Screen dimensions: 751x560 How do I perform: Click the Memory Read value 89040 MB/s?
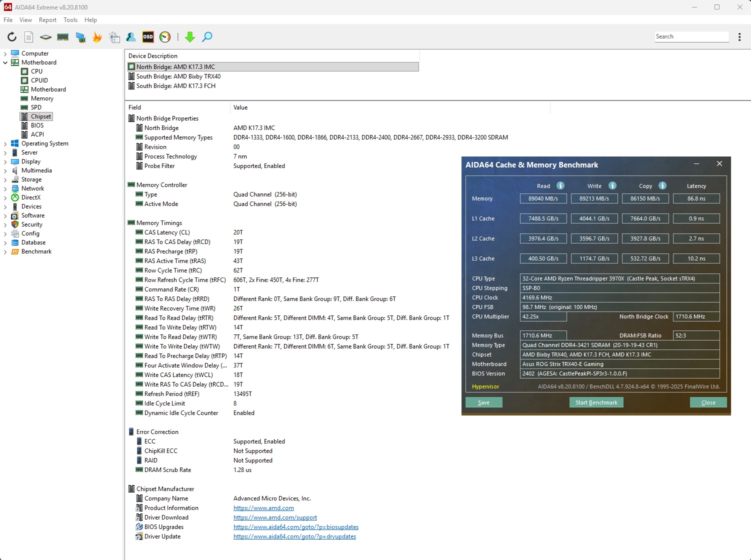[x=543, y=198]
